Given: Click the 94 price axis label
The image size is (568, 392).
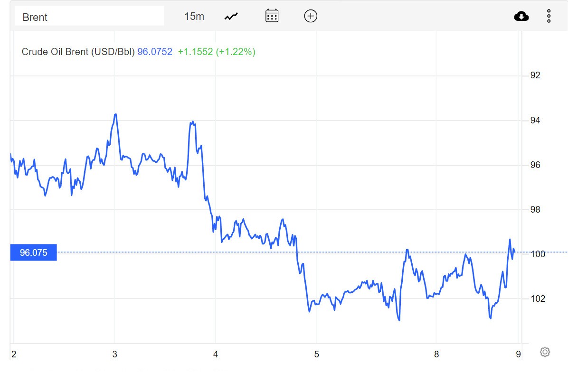Looking at the screenshot, I should point(535,121).
